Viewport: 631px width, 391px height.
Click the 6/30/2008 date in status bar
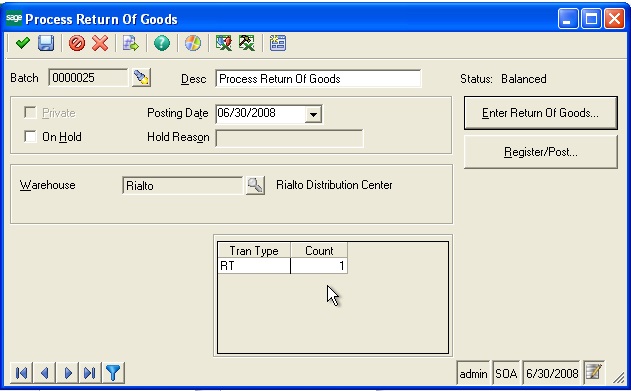pos(552,373)
